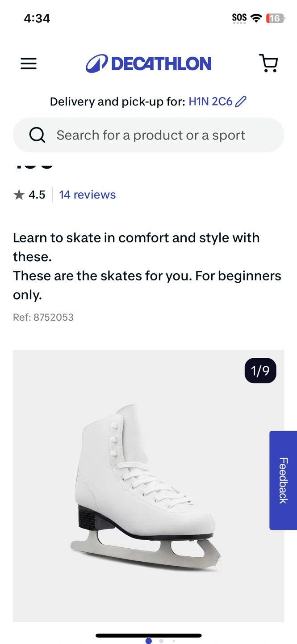
Task: Tap the pencil icon beside postal code
Action: click(x=241, y=102)
